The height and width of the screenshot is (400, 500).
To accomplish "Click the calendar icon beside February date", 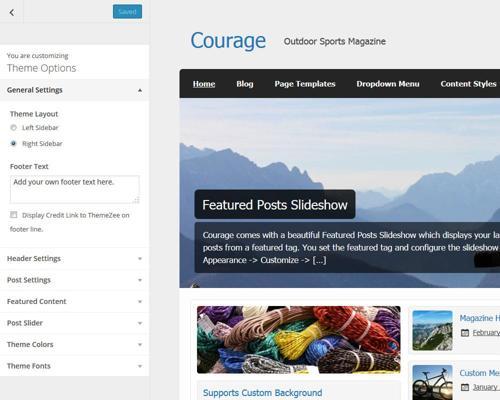I will (x=465, y=332).
